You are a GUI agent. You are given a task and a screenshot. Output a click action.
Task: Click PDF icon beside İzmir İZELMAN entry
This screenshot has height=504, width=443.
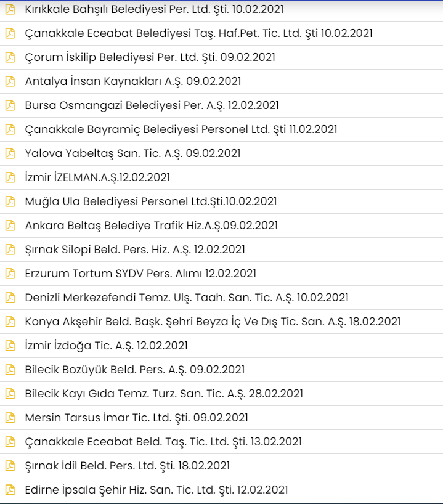click(10, 177)
